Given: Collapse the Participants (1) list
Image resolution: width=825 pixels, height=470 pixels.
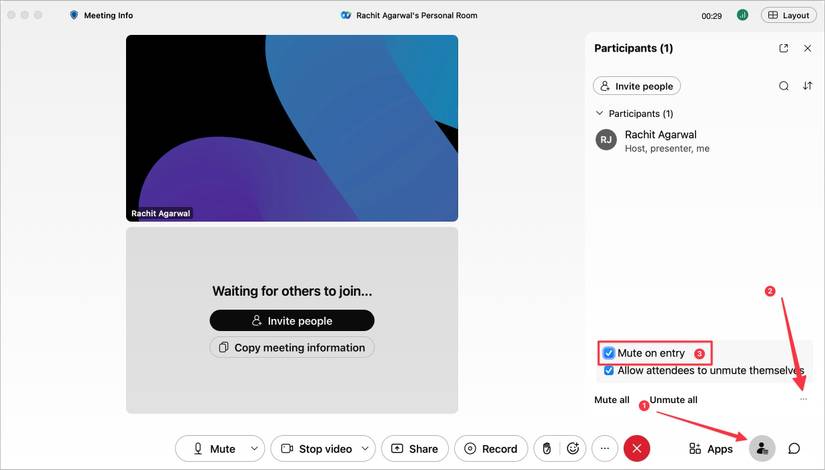Looking at the screenshot, I should (600, 114).
